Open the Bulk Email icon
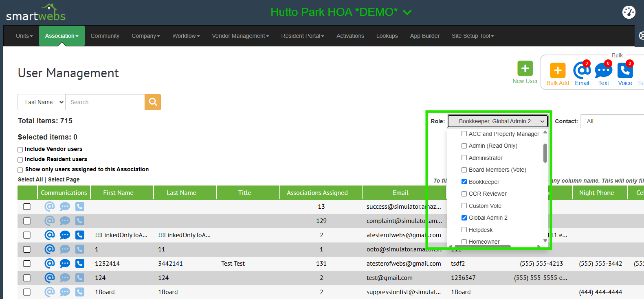The height and width of the screenshot is (299, 644). (582, 70)
